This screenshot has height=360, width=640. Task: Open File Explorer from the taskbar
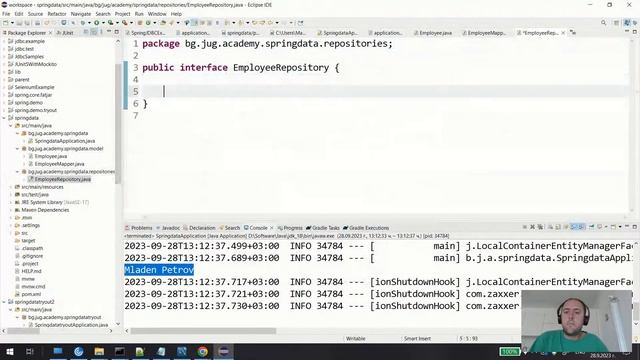[x=99, y=351]
